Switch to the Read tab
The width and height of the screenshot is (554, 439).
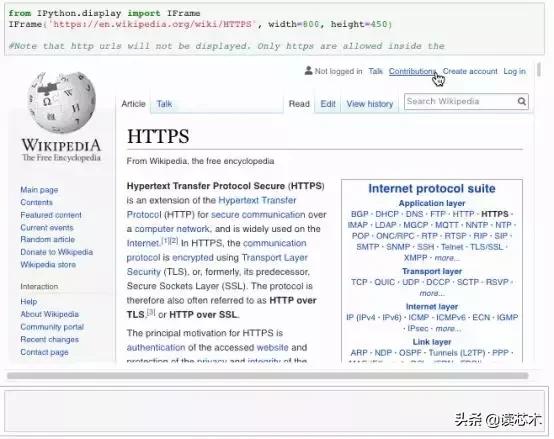tap(299, 104)
